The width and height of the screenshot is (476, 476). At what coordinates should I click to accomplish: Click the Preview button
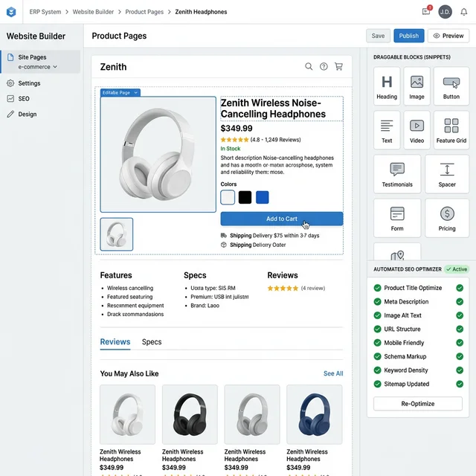[448, 36]
